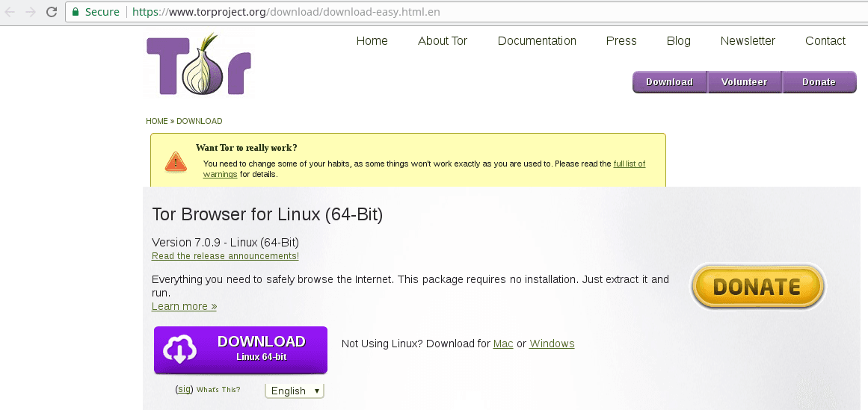Open the English language dropdown
Image resolution: width=868 pixels, height=410 pixels.
point(295,391)
